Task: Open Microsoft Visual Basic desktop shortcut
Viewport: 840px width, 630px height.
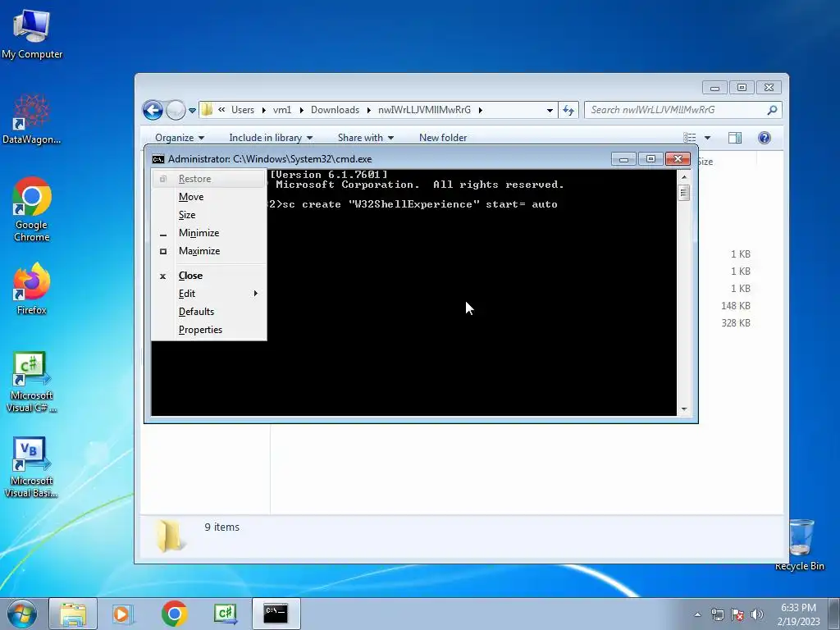Action: tap(32, 467)
